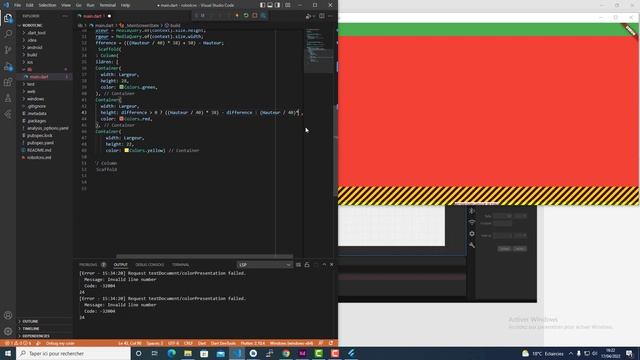Click the yellow Colors.yellow swatch in code
640x360 pixels.
coord(127,150)
